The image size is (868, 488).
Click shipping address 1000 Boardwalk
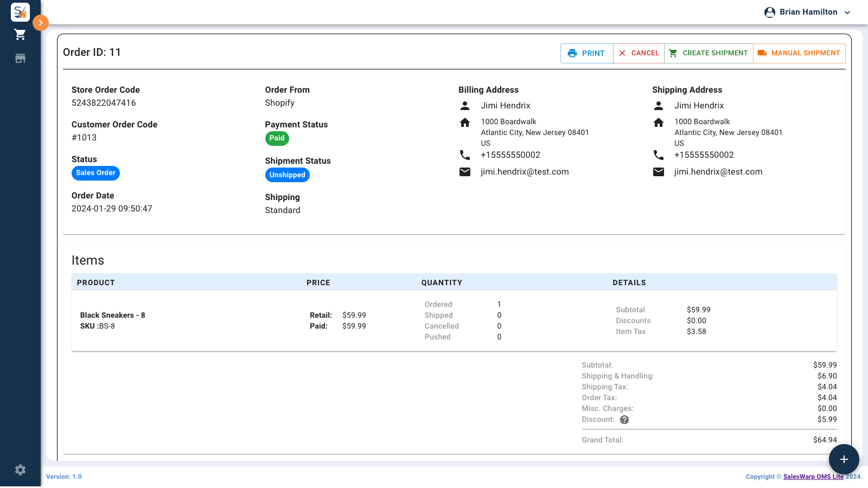(x=702, y=122)
